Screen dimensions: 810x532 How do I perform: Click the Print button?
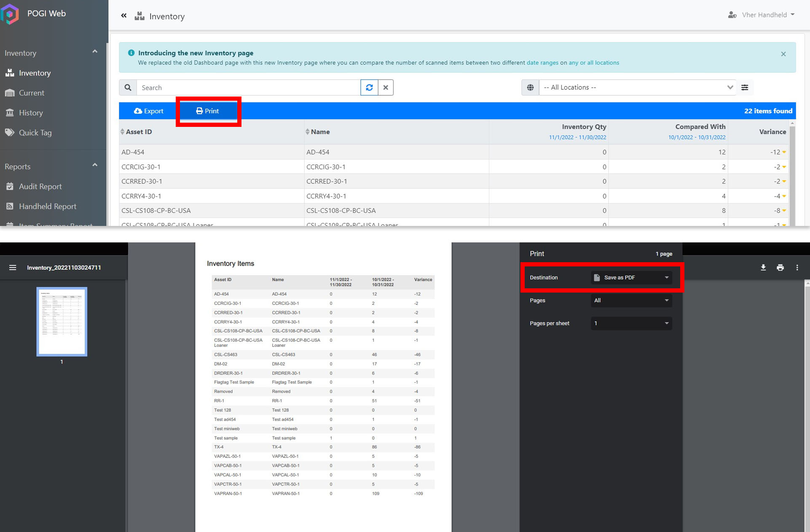[208, 111]
